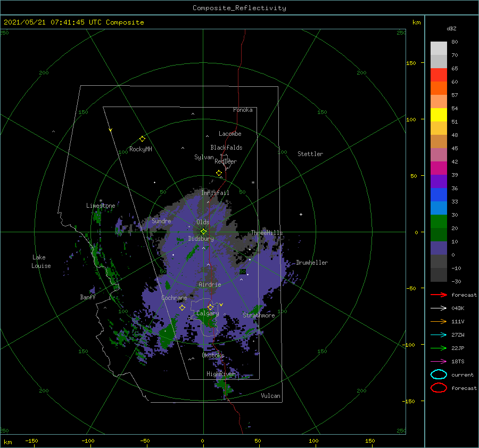Select the yellow diamond marker under Cochrane
479x448 pixels.
(x=182, y=307)
